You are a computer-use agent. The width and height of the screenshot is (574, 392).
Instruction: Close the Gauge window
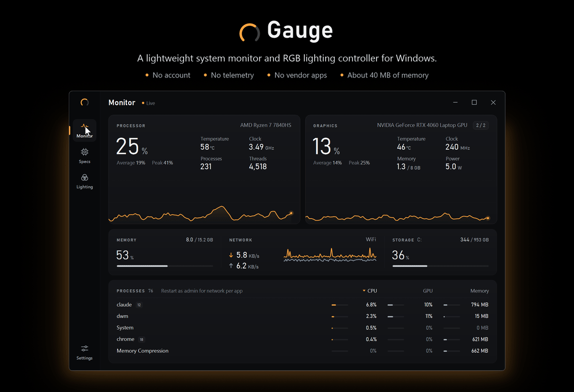pos(493,102)
